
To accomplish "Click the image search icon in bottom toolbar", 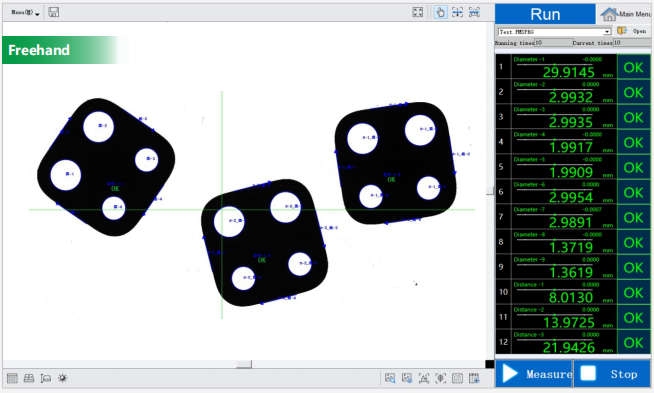I will pos(390,378).
